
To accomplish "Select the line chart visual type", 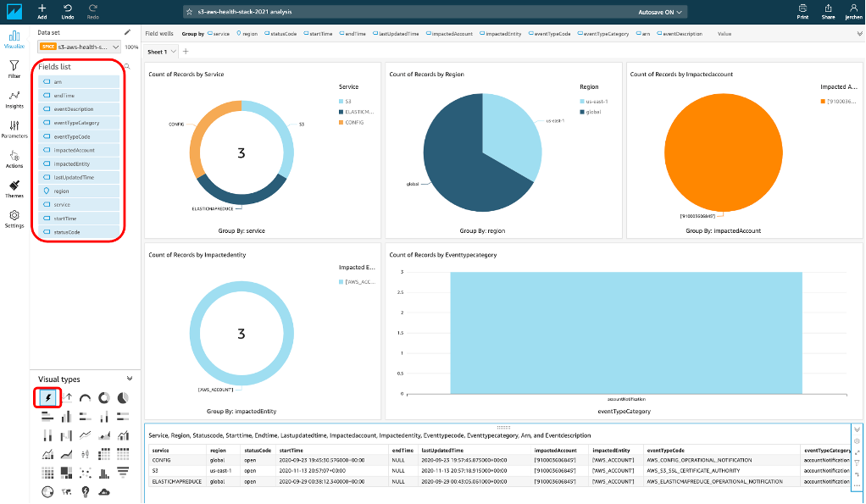I will point(85,435).
